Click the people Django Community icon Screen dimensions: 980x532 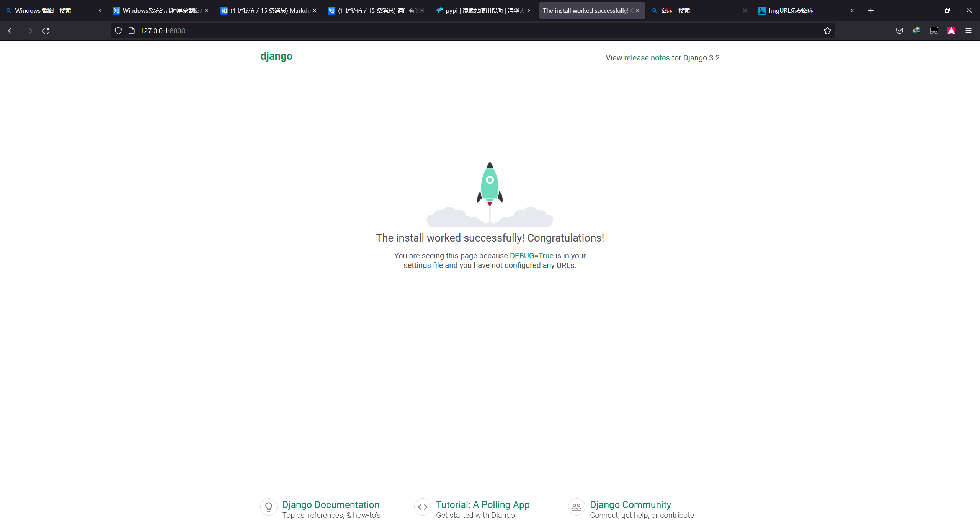[x=577, y=507]
